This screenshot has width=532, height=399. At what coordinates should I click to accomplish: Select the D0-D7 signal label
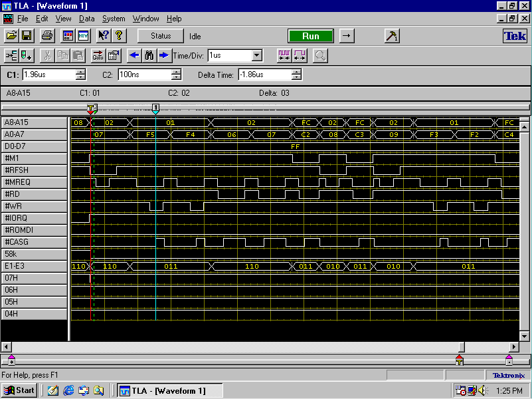pyautogui.click(x=35, y=146)
